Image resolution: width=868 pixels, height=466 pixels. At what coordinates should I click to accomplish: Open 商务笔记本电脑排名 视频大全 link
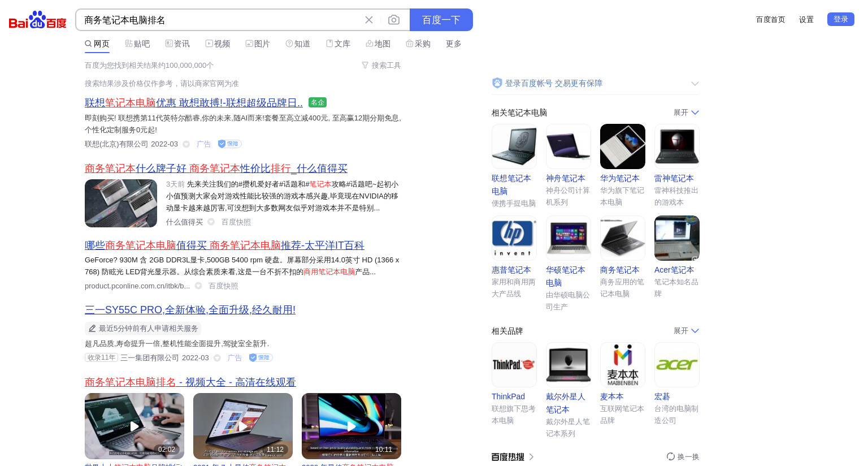[x=190, y=382]
